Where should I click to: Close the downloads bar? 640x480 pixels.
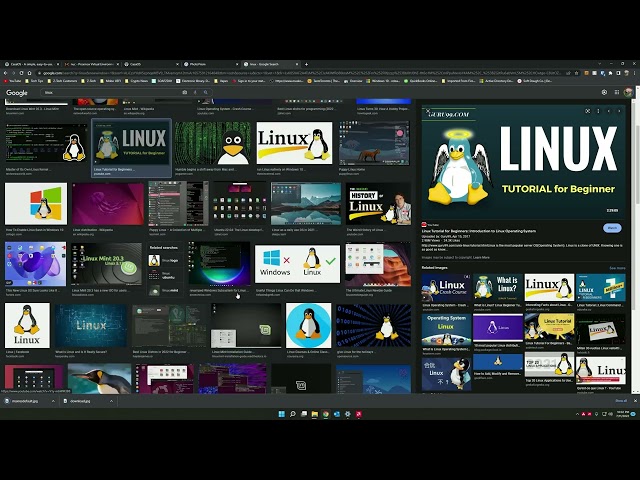[635, 401]
